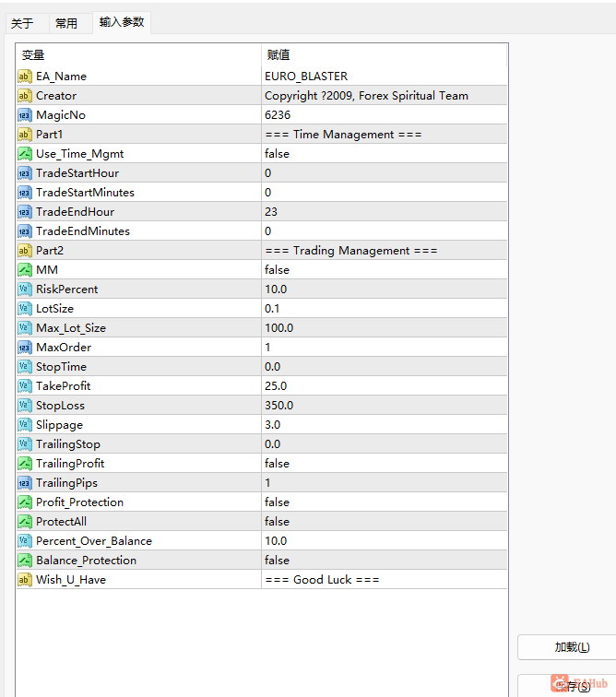The height and width of the screenshot is (697, 616).
Task: Select the MM false value
Action: 385,270
